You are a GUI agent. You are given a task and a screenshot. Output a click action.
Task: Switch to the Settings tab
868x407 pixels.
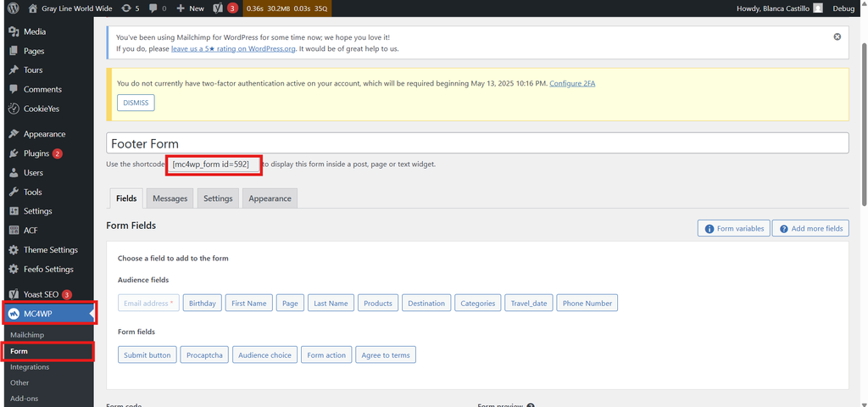point(218,198)
